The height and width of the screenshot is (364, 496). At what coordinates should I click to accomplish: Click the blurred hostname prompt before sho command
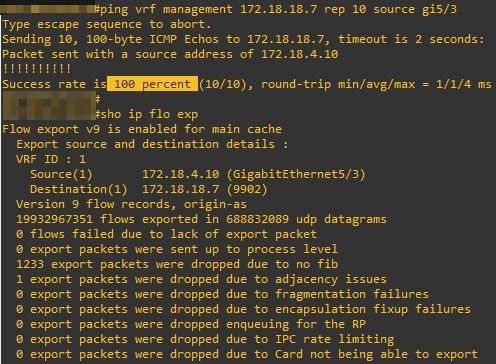(x=49, y=106)
